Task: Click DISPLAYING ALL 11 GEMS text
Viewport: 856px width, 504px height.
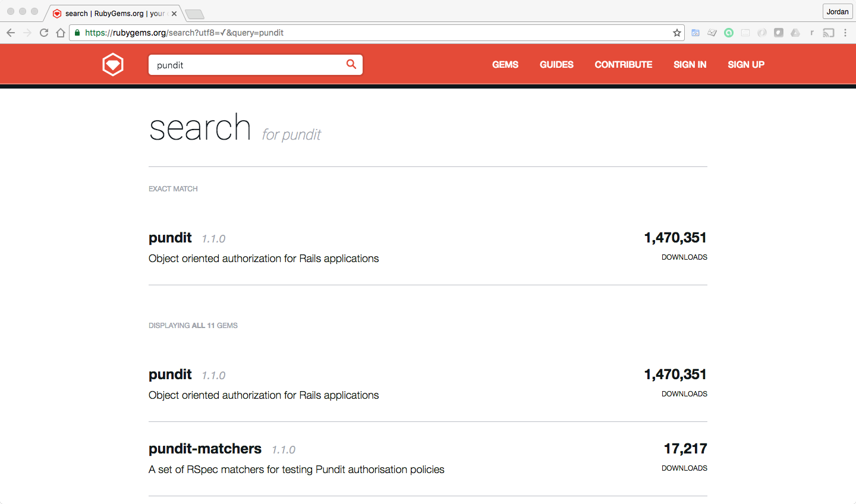Action: (193, 326)
